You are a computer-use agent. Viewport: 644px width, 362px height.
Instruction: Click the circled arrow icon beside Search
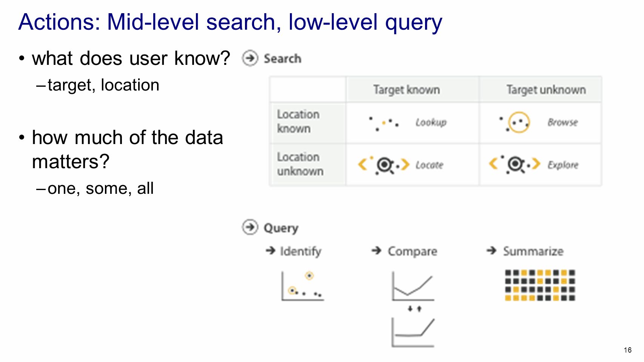[x=250, y=58]
